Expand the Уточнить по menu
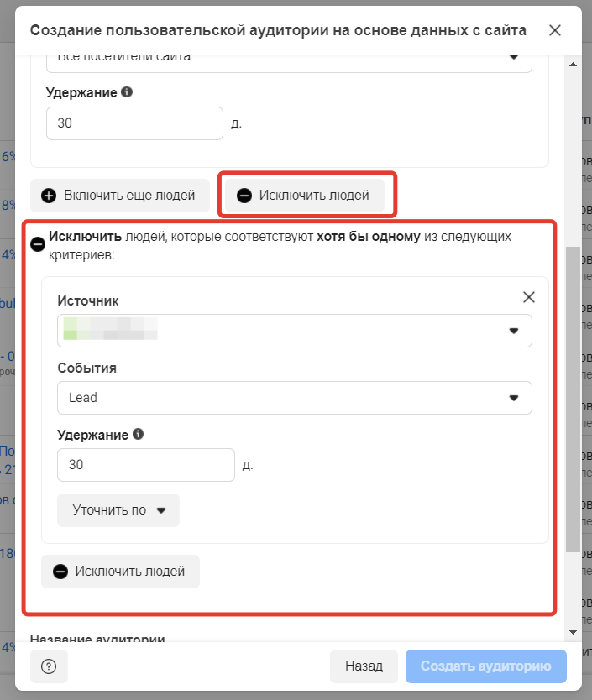 click(x=118, y=509)
